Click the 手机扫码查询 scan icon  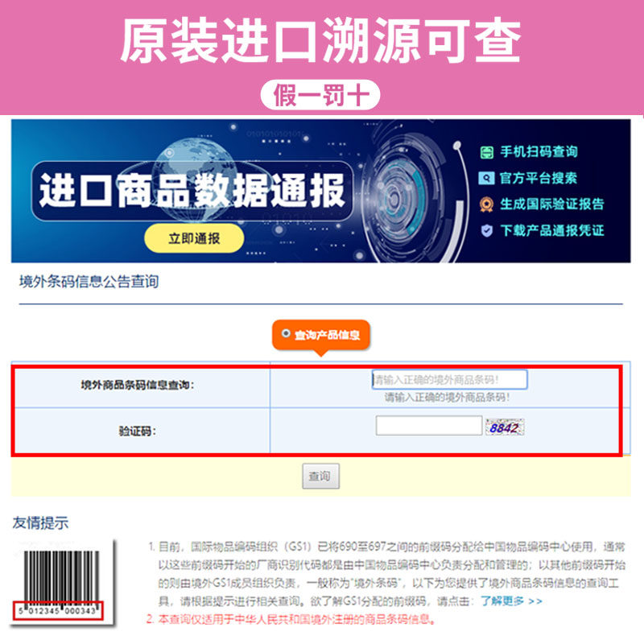point(487,152)
